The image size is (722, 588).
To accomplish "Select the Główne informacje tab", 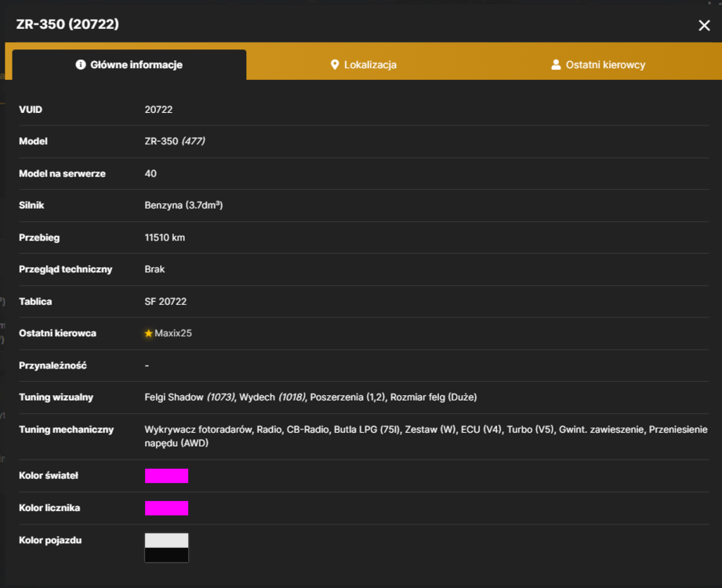I will (129, 64).
